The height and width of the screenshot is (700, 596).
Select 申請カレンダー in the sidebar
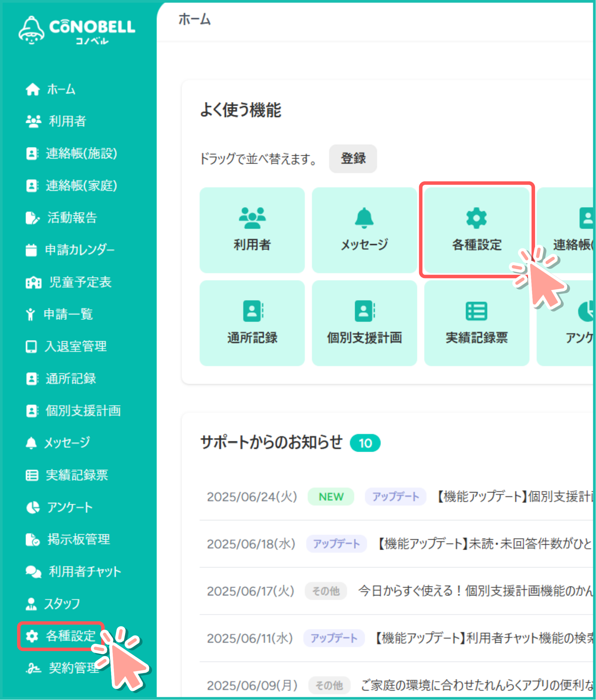(79, 250)
